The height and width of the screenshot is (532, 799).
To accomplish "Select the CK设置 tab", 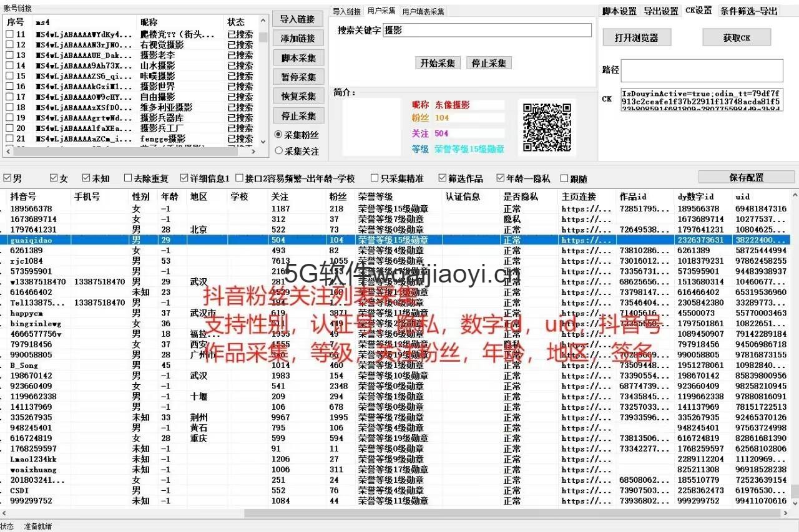I will (x=699, y=11).
